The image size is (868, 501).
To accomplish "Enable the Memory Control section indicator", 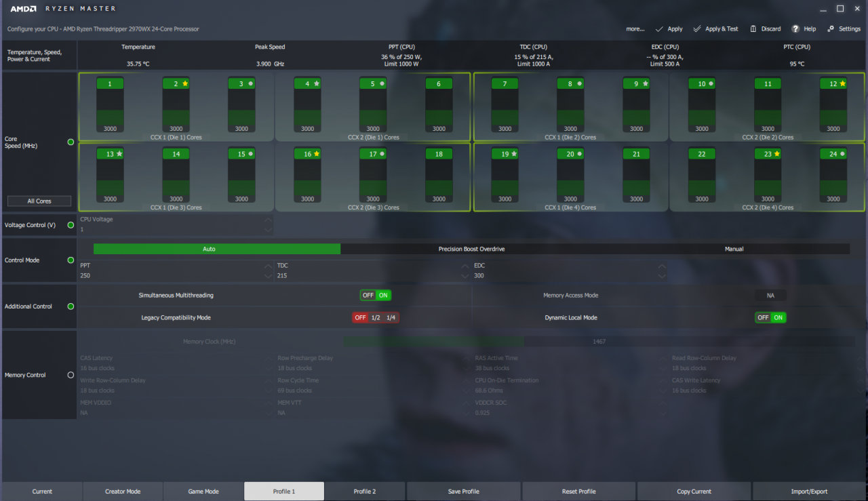I will point(71,375).
